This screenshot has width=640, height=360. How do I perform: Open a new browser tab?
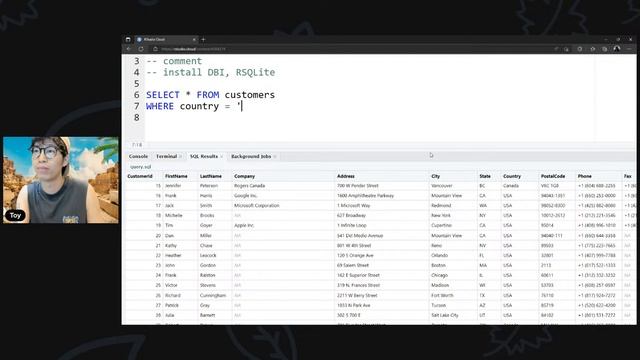[x=203, y=40]
